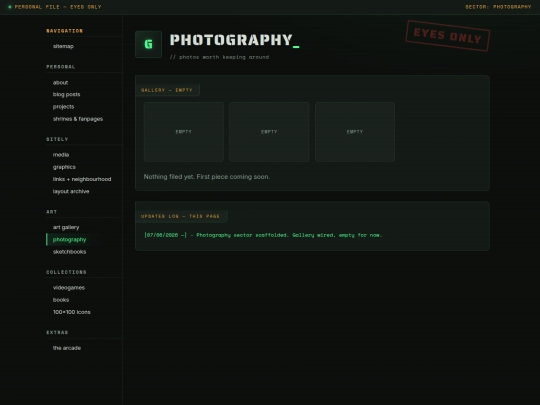540x405 pixels.
Task: Click links + neighbourhood entry
Action: (82, 179)
